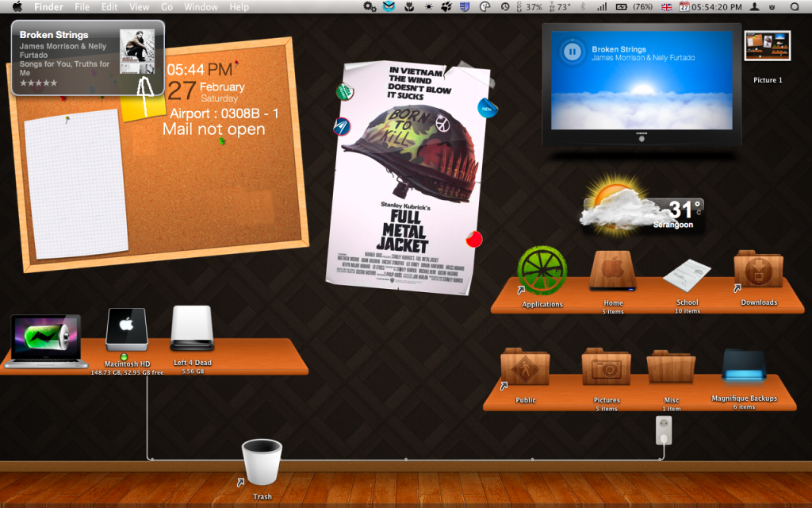The width and height of the screenshot is (812, 508).
Task: Click the blue owl icon in menu bar
Action: point(389,6)
